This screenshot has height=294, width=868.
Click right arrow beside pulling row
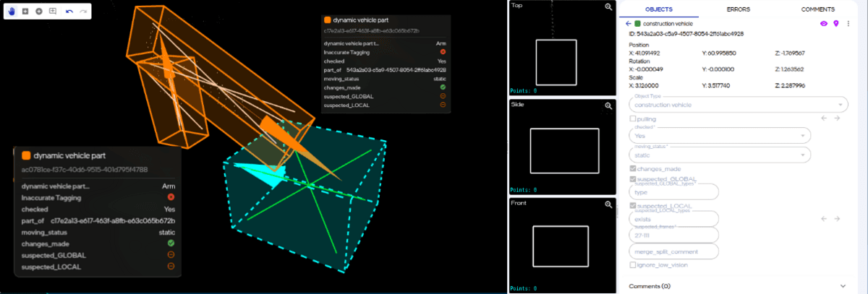pos(837,118)
